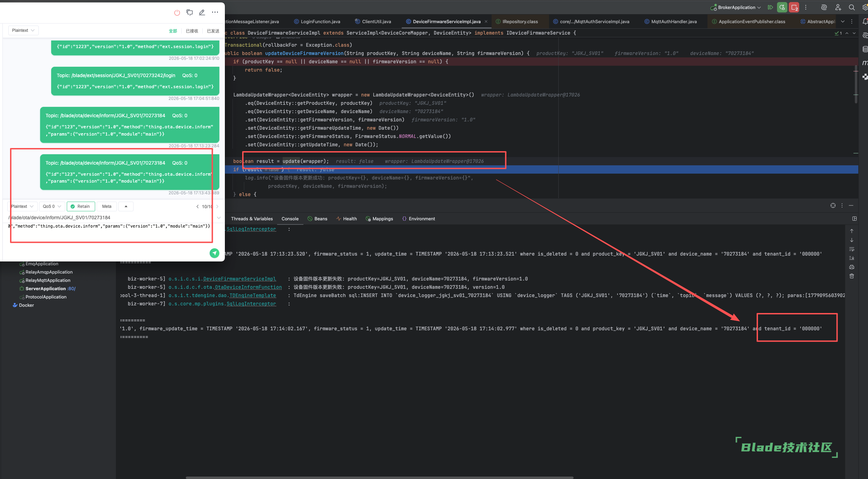Switch to the Threads & Variables tab
The width and height of the screenshot is (868, 479).
(x=252, y=219)
